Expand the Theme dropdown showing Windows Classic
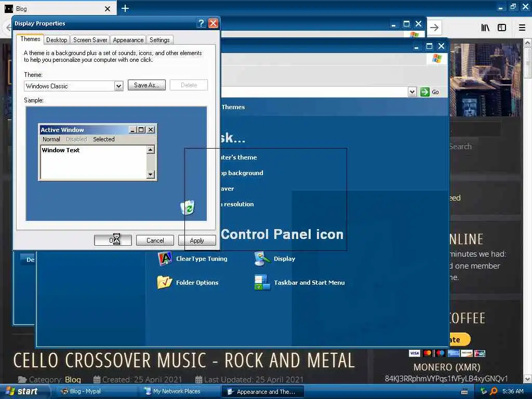 point(118,86)
